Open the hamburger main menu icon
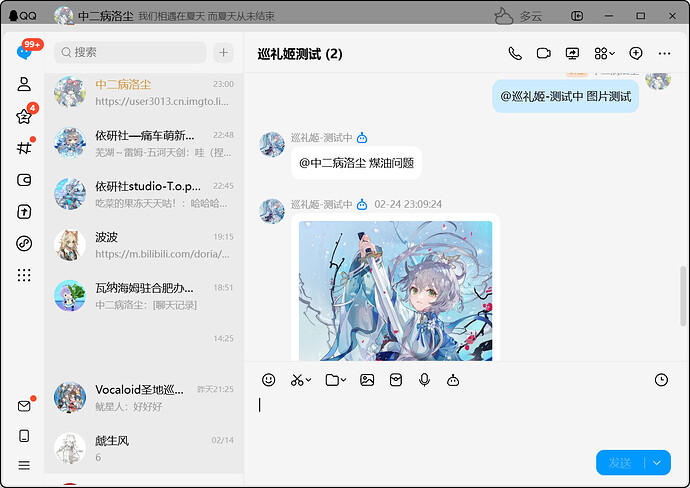Viewport: 690px width, 488px height. 24,465
